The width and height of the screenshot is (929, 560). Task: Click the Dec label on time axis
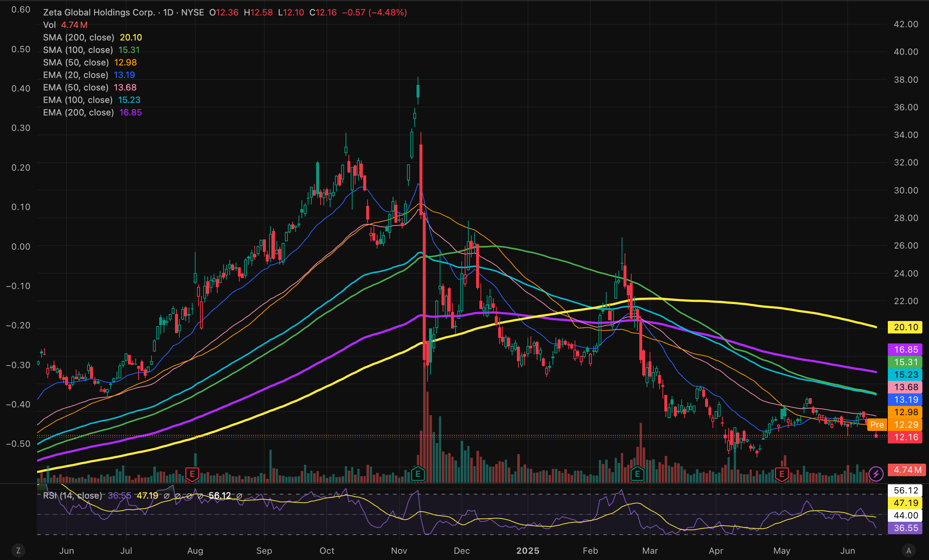[461, 550]
